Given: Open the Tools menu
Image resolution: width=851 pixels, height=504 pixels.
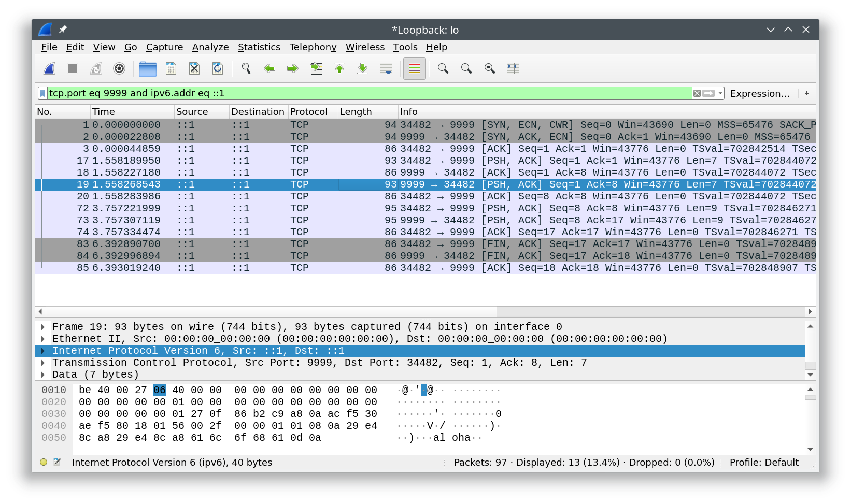Looking at the screenshot, I should point(405,47).
